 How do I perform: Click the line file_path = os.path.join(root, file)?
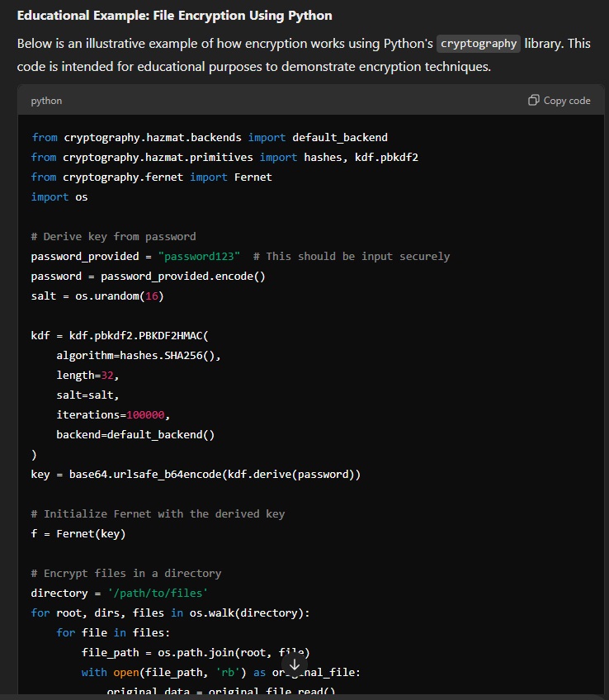(196, 653)
